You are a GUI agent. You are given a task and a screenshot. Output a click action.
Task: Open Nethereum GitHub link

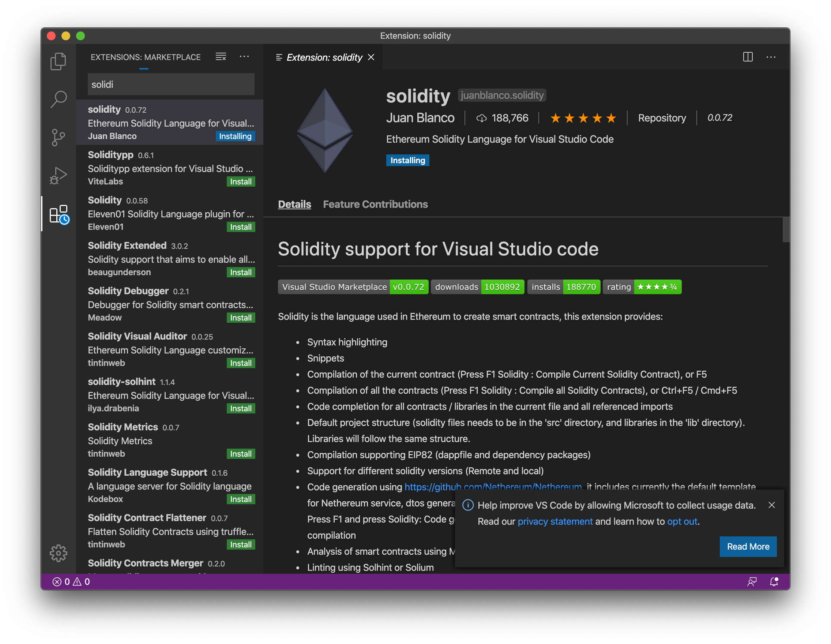click(493, 486)
